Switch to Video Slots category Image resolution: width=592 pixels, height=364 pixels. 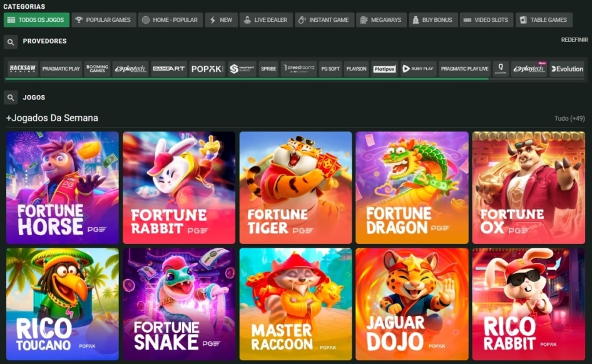(486, 20)
